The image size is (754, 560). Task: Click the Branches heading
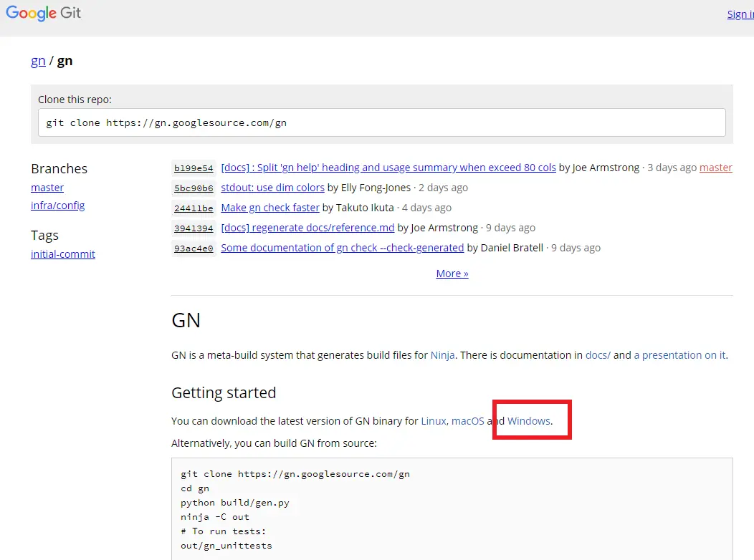coord(59,169)
